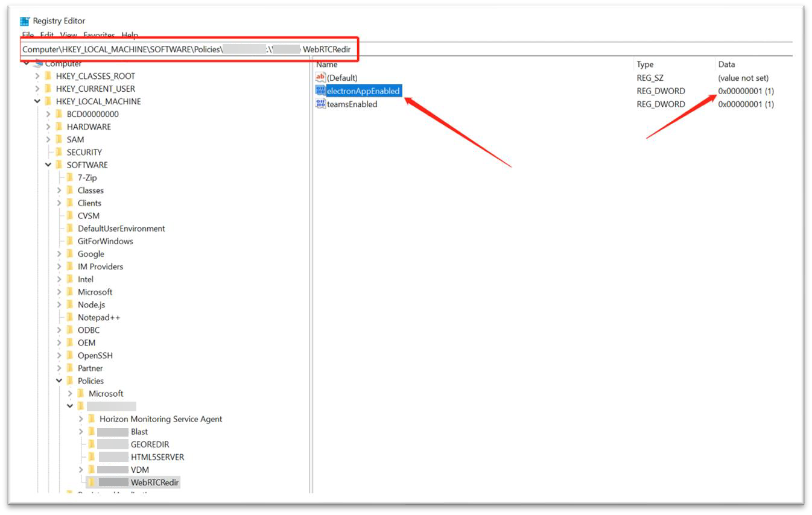Select the OpenSSH key in tree
Image resolution: width=812 pixels, height=515 pixels.
[95, 355]
